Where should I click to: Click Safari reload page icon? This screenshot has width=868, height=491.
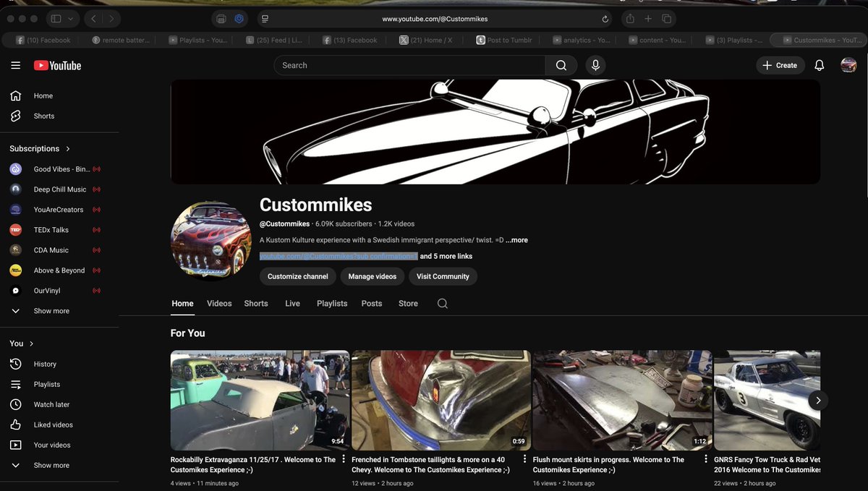coord(605,19)
